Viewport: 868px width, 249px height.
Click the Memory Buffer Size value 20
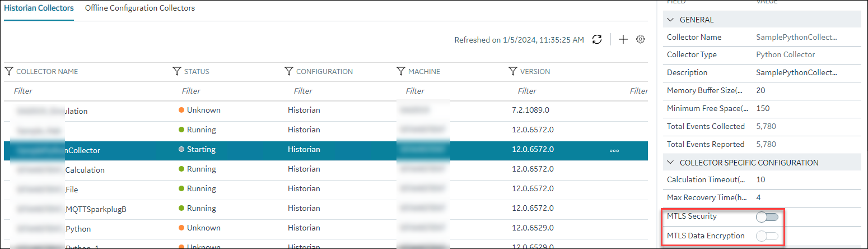point(760,90)
